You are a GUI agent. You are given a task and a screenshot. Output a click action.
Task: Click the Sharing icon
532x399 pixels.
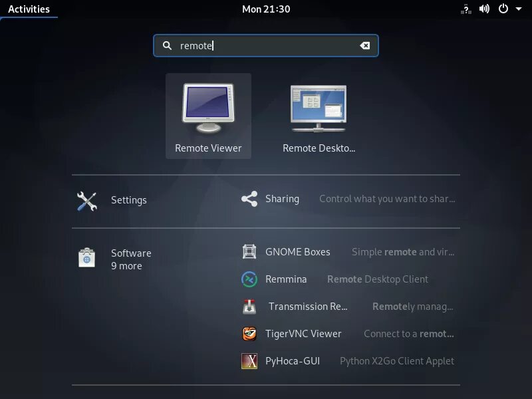[x=249, y=199]
